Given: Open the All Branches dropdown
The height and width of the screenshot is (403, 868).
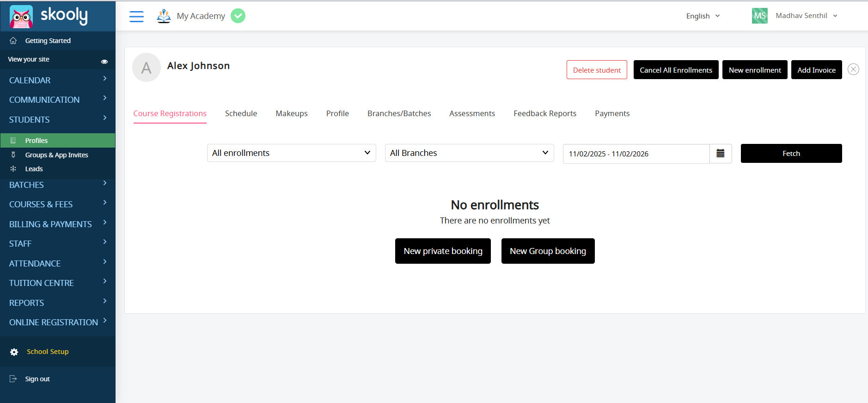Looking at the screenshot, I should coord(469,153).
